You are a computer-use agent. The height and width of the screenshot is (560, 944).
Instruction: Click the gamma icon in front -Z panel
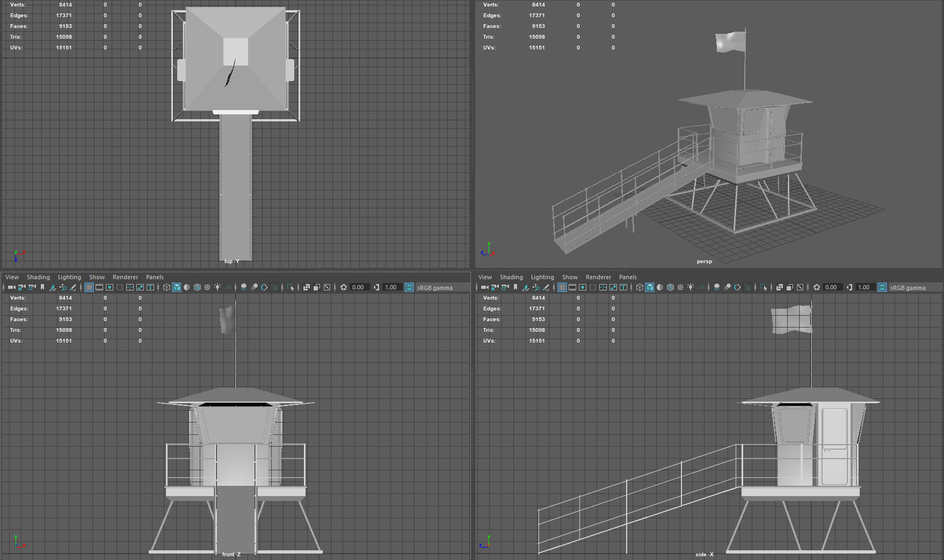tap(376, 287)
